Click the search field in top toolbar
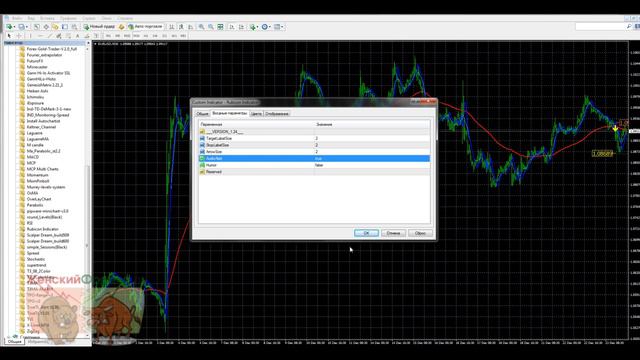Viewport: 640px width, 360px height. (600, 27)
